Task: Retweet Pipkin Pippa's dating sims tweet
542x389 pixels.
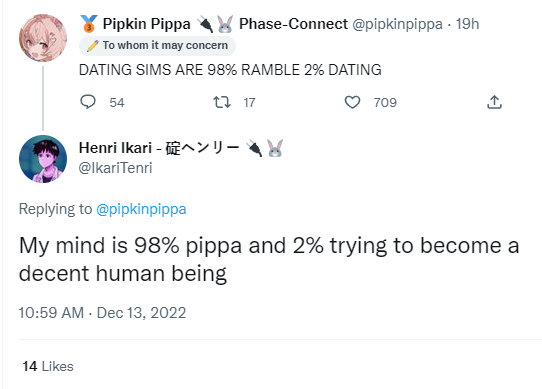Action: coord(222,102)
